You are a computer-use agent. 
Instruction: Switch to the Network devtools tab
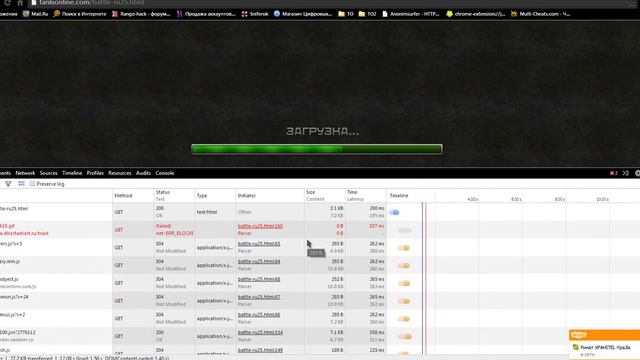pos(25,173)
